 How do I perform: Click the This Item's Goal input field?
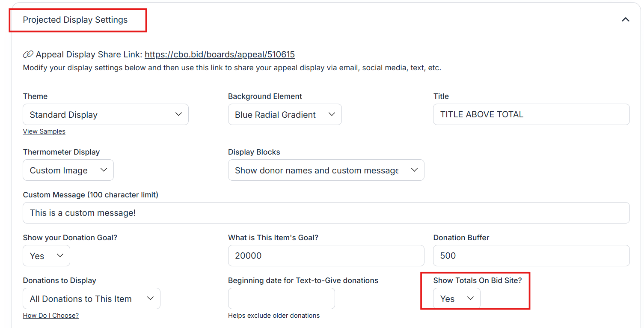tap(326, 256)
